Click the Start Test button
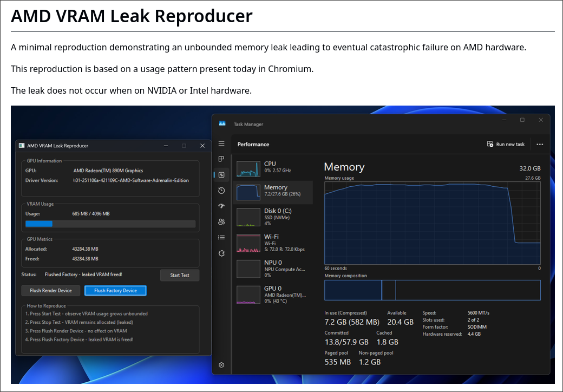The width and height of the screenshot is (563, 392). [180, 276]
